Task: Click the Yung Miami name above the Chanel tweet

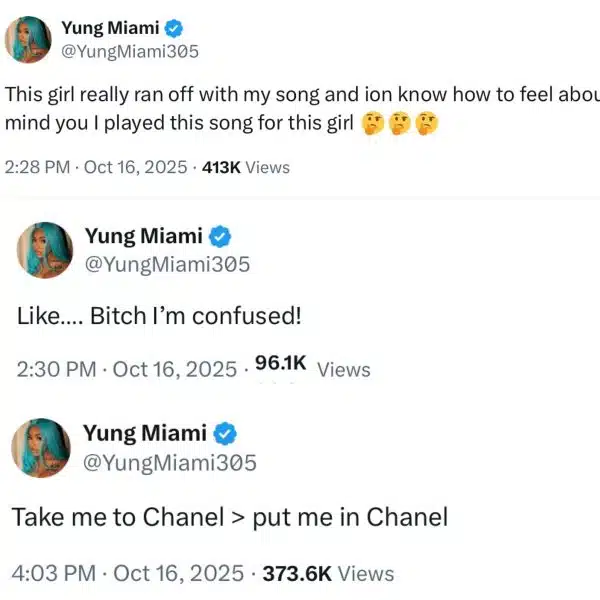Action: pos(146,434)
